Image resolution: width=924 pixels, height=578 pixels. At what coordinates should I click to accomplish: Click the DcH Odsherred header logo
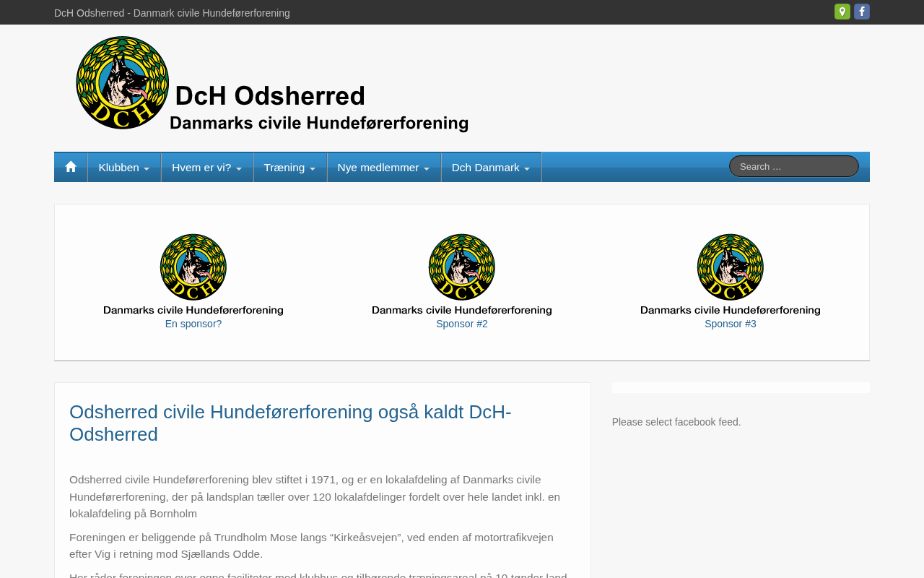coord(272,84)
